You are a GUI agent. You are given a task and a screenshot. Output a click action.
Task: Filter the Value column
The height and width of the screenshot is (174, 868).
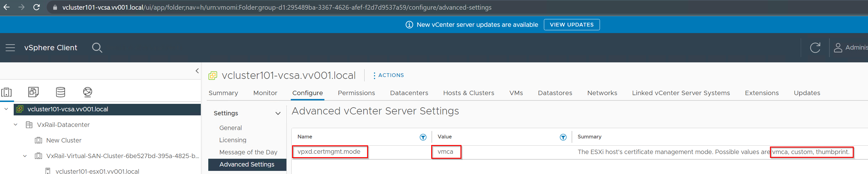pyautogui.click(x=563, y=137)
